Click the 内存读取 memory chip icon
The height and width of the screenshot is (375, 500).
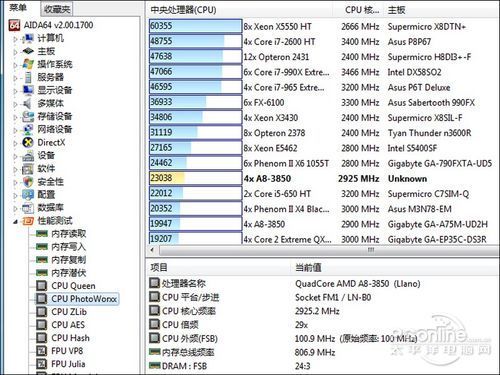pos(42,234)
